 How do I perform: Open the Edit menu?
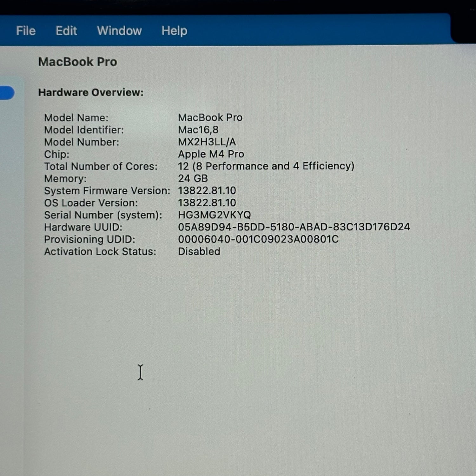[66, 31]
